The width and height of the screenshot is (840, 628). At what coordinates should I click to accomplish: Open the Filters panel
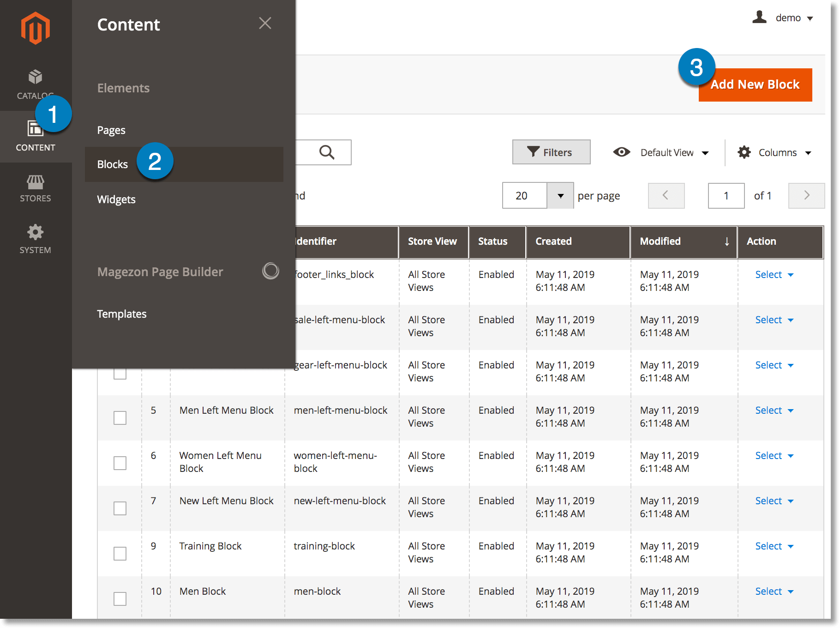point(551,152)
